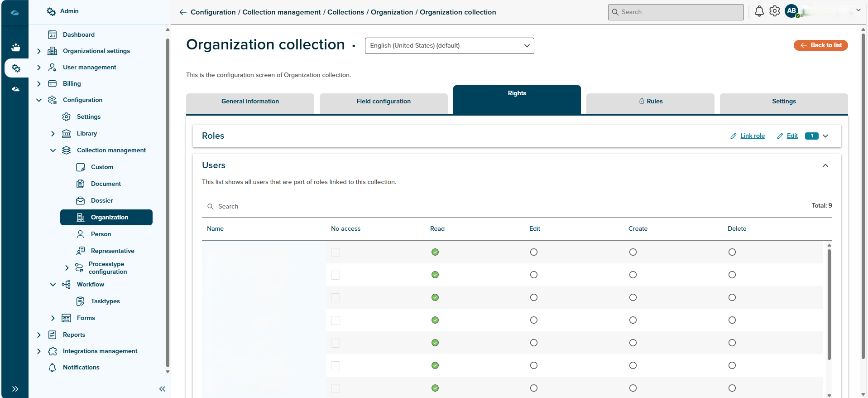Click the Back to list button
The height and width of the screenshot is (398, 868).
point(820,45)
